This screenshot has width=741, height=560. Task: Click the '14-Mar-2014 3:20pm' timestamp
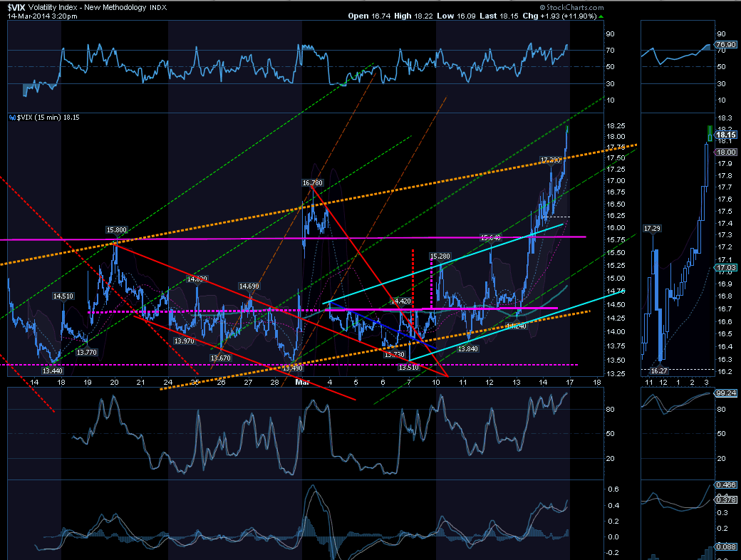pyautogui.click(x=42, y=16)
